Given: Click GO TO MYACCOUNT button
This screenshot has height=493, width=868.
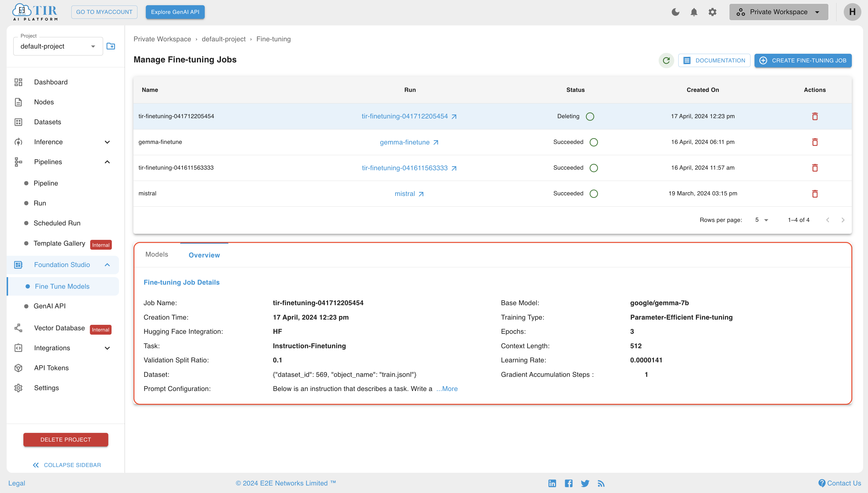Looking at the screenshot, I should (x=104, y=12).
